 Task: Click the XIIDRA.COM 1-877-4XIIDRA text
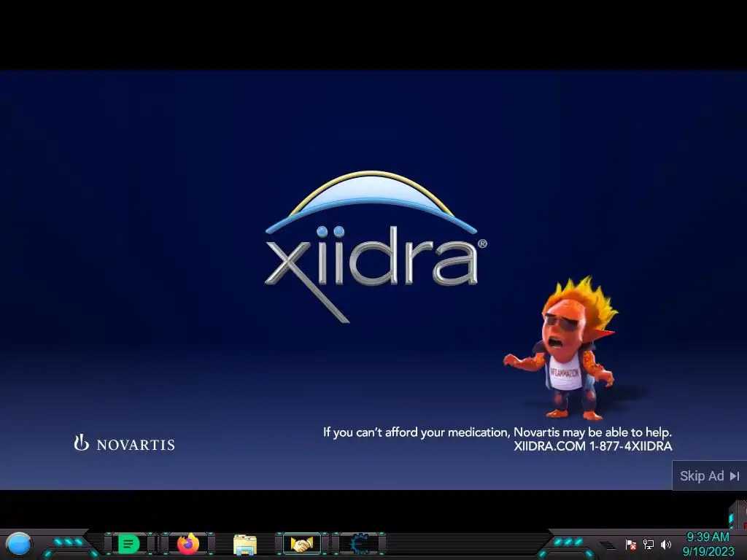pyautogui.click(x=592, y=446)
